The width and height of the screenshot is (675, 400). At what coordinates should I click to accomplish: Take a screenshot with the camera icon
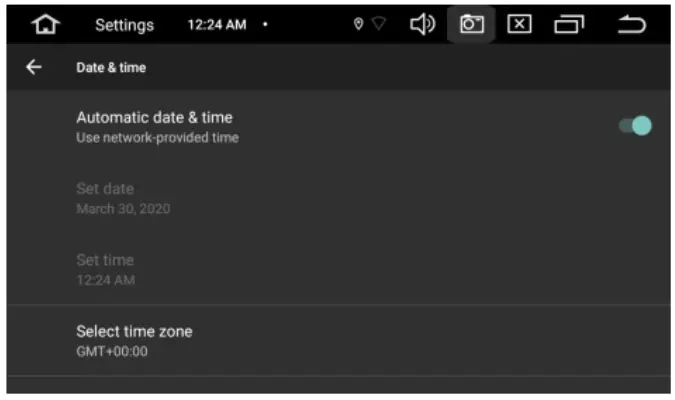click(x=471, y=25)
